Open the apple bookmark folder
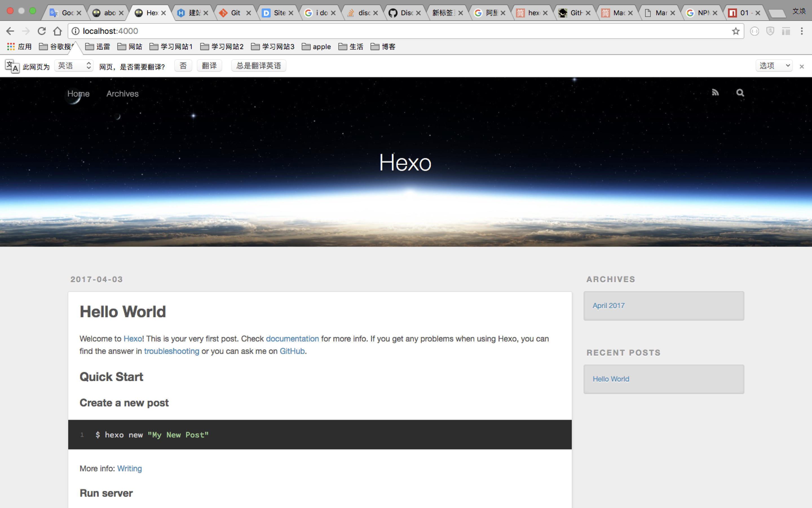 click(316, 47)
